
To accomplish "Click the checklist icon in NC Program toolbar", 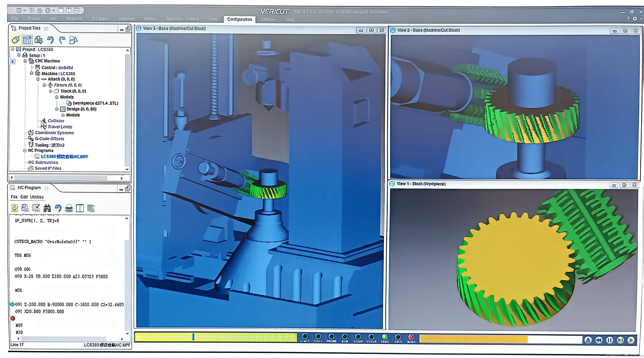I will 36,208.
